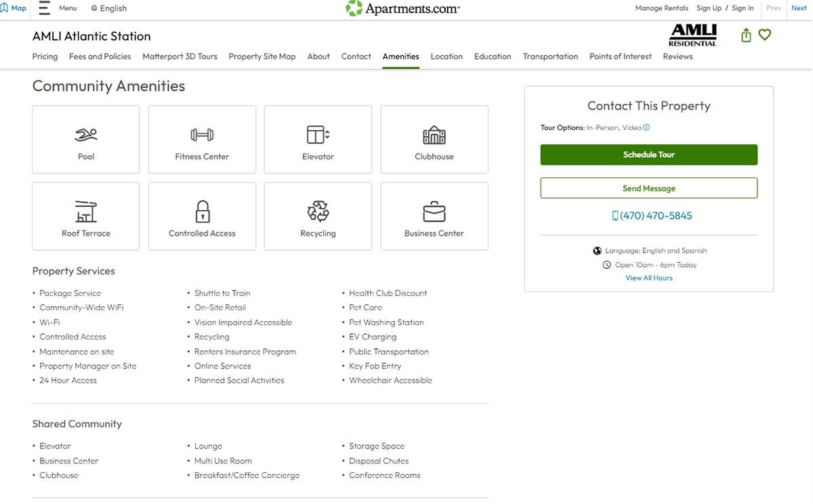This screenshot has width=813, height=504.
Task: Click the Sign In link
Action: coord(743,8)
